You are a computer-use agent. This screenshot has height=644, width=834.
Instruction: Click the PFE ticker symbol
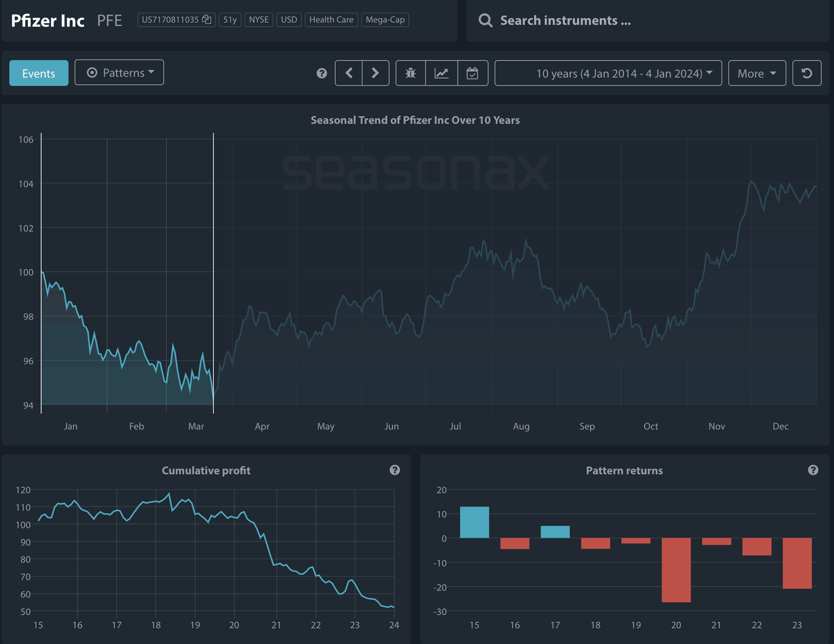[x=109, y=20]
